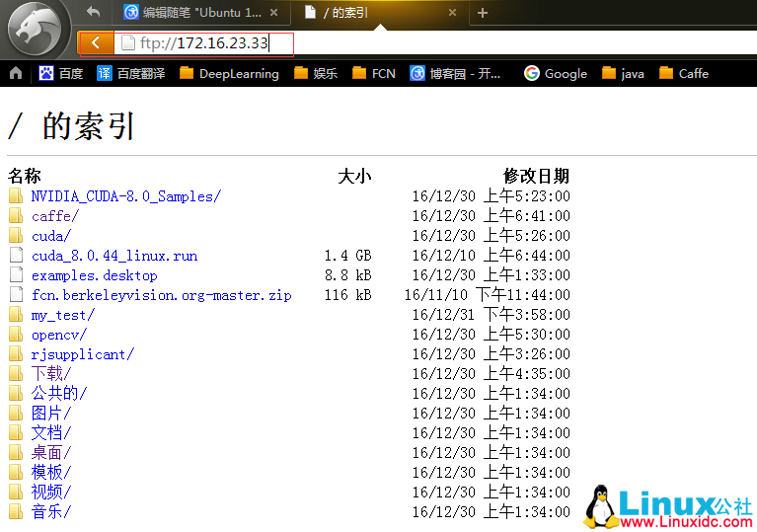This screenshot has height=532, width=757.
Task: Click the 1.4 GB size value
Action: pyautogui.click(x=348, y=256)
